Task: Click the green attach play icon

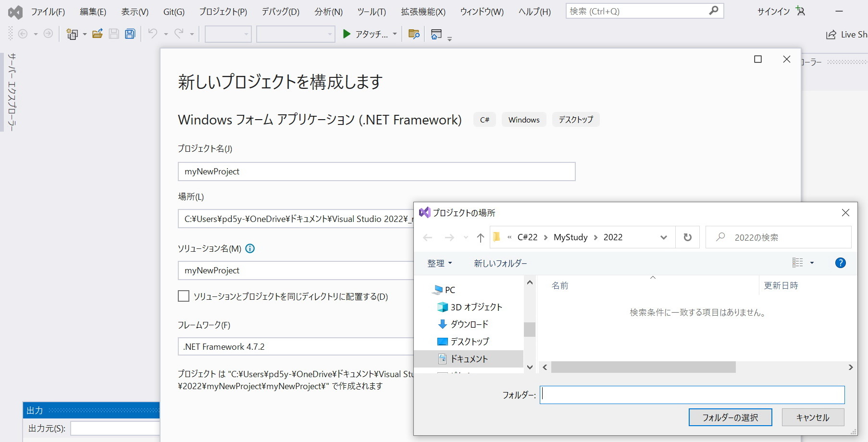Action: (x=347, y=34)
